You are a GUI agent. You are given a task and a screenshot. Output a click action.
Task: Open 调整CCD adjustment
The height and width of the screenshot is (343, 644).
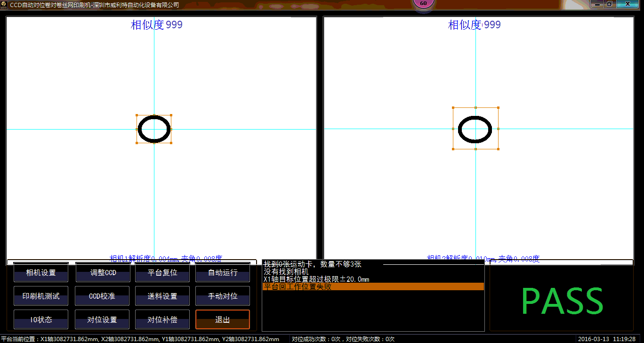pos(103,272)
